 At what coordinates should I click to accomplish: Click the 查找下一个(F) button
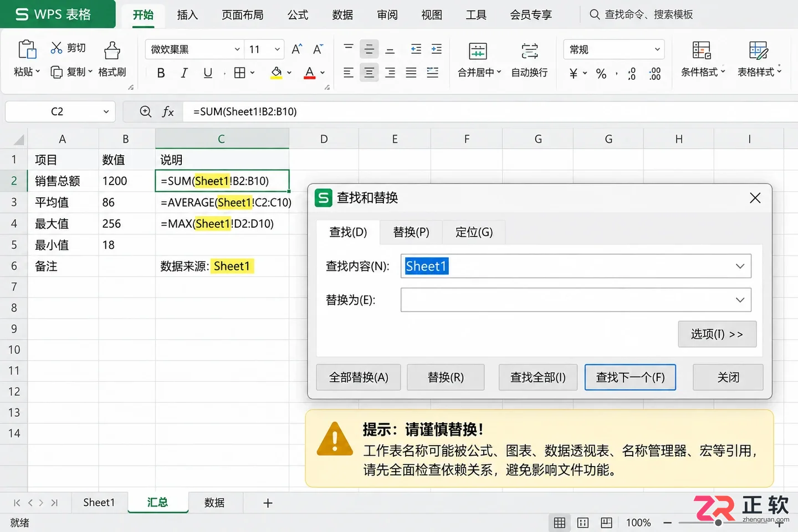tap(630, 377)
